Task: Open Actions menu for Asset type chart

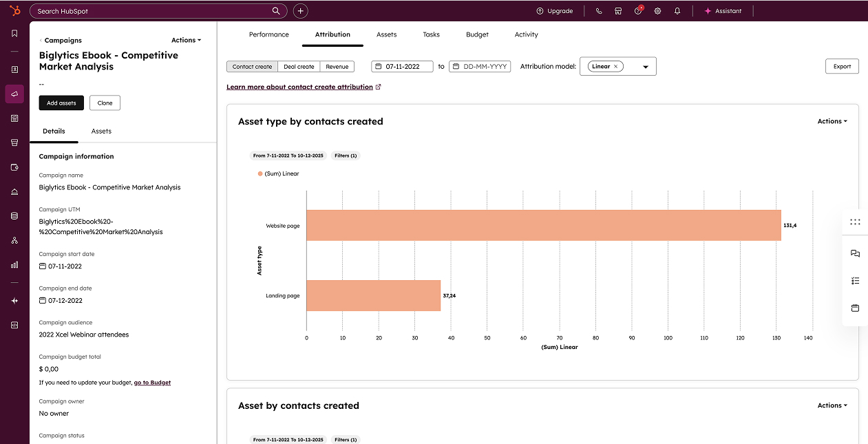Action: point(832,121)
